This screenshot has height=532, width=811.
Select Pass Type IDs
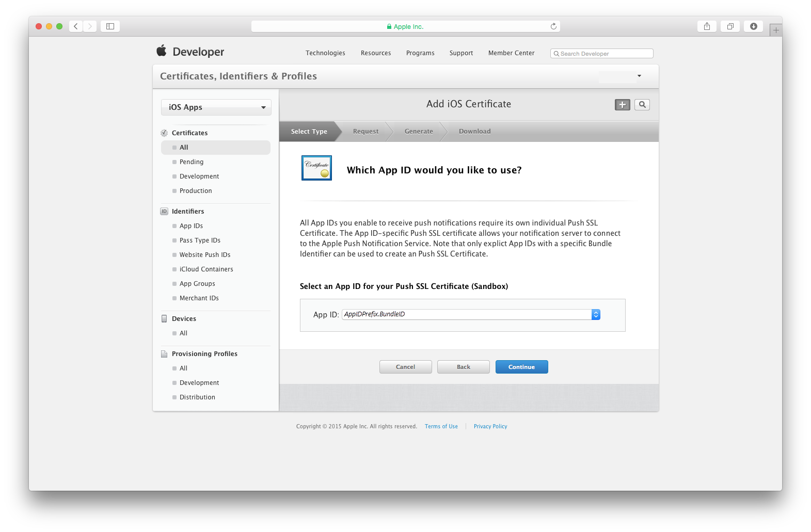pos(200,240)
